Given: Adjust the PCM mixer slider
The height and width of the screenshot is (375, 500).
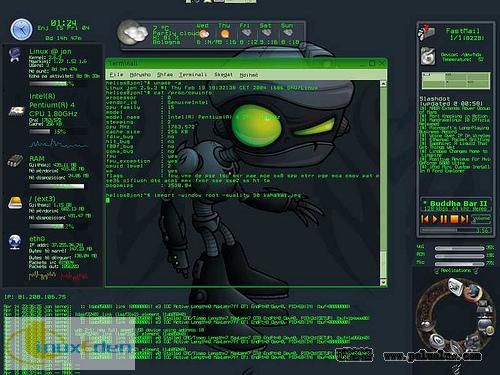Looking at the screenshot, I should pos(459,256).
